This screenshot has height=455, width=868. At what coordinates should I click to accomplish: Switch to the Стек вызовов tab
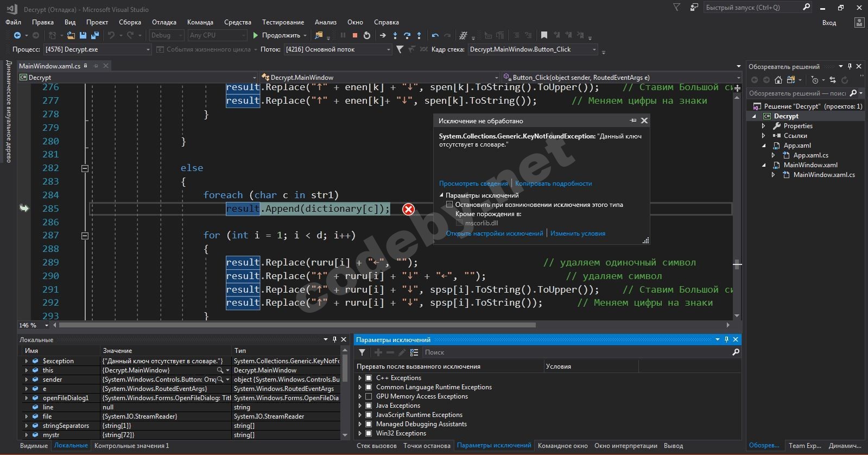[x=376, y=446]
